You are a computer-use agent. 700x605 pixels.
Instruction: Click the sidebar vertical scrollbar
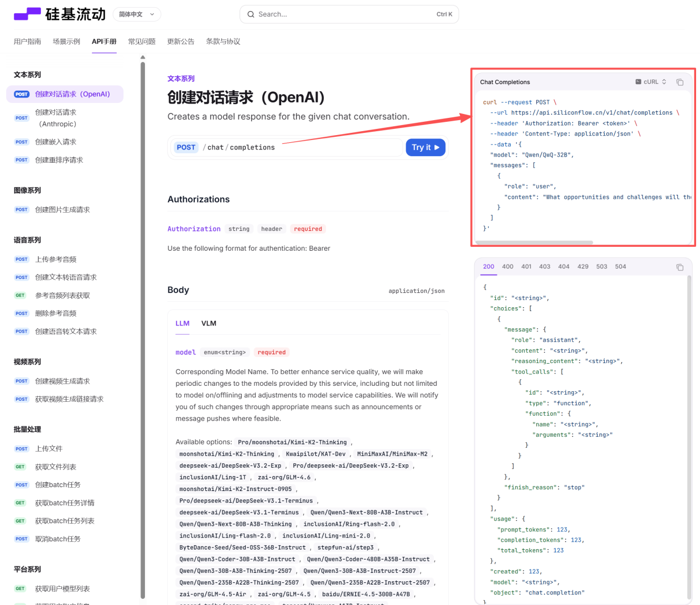coord(143,330)
